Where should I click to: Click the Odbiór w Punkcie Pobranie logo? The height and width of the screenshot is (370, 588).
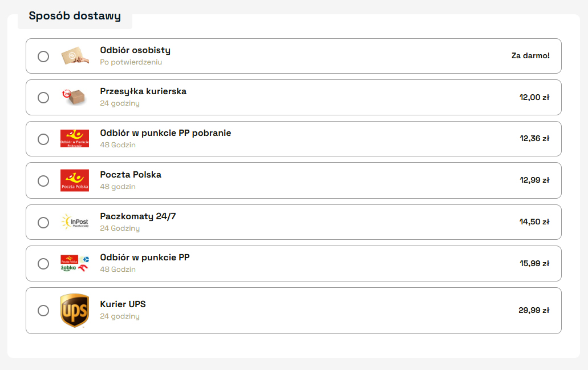[x=75, y=139]
